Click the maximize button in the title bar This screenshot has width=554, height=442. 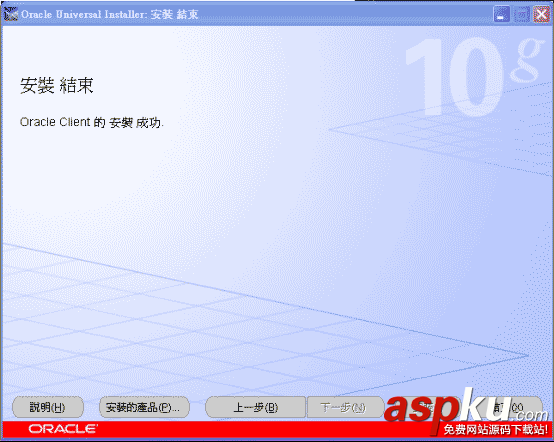(521, 15)
